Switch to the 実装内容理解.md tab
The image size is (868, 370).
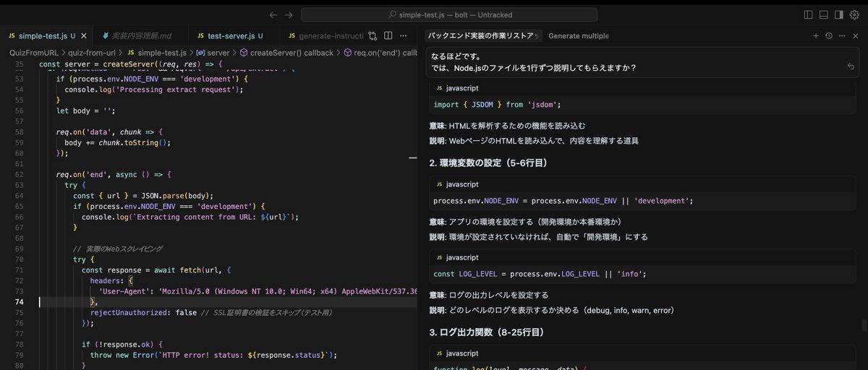[x=140, y=35]
